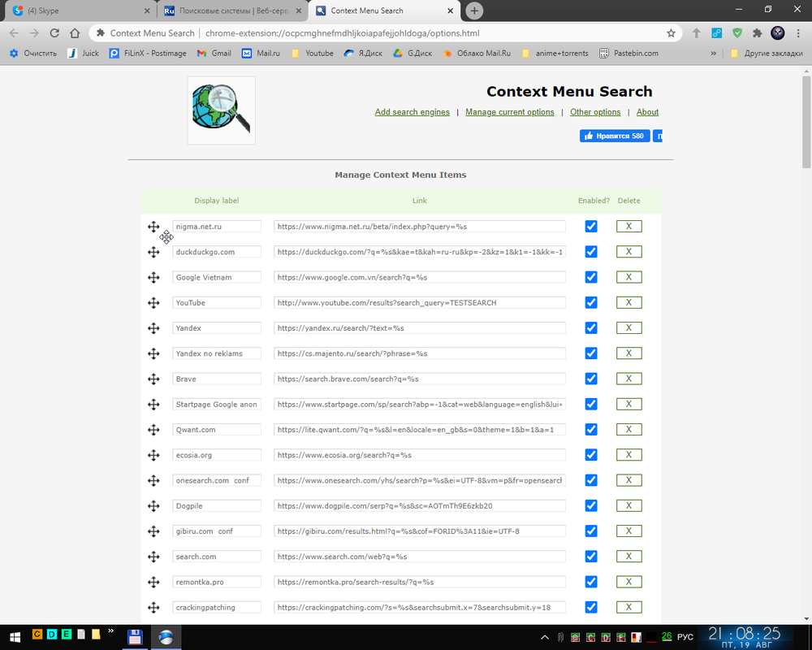Click the up-arrow extension icon

[x=697, y=33]
